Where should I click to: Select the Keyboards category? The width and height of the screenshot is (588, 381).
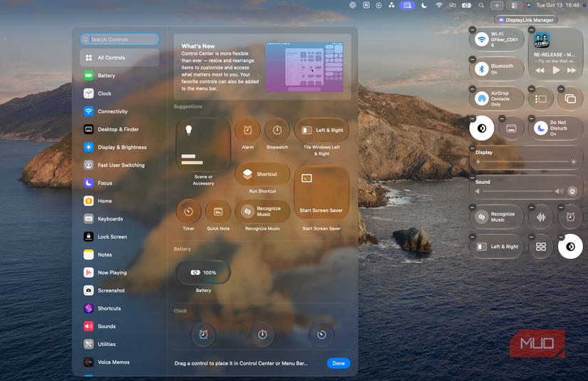pos(119,219)
